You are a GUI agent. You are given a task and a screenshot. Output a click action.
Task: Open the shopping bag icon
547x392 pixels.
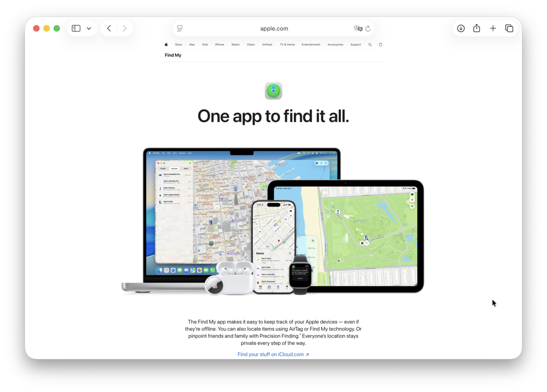click(381, 45)
